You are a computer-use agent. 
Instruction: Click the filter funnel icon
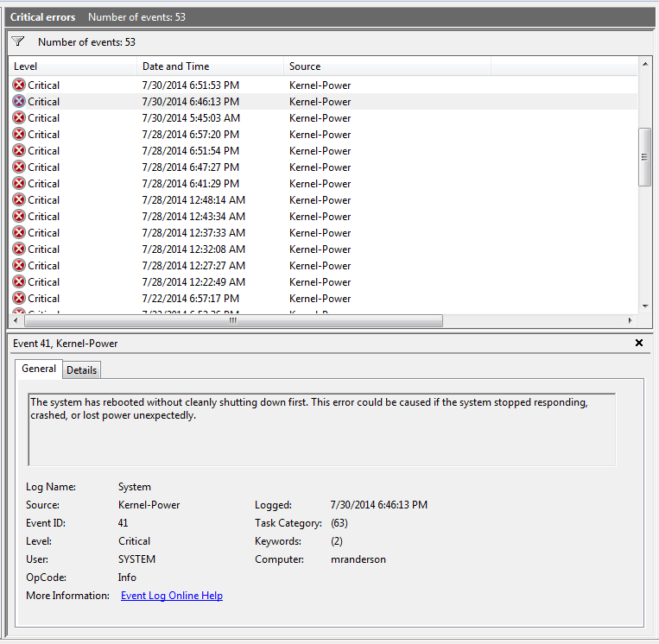coord(17,41)
